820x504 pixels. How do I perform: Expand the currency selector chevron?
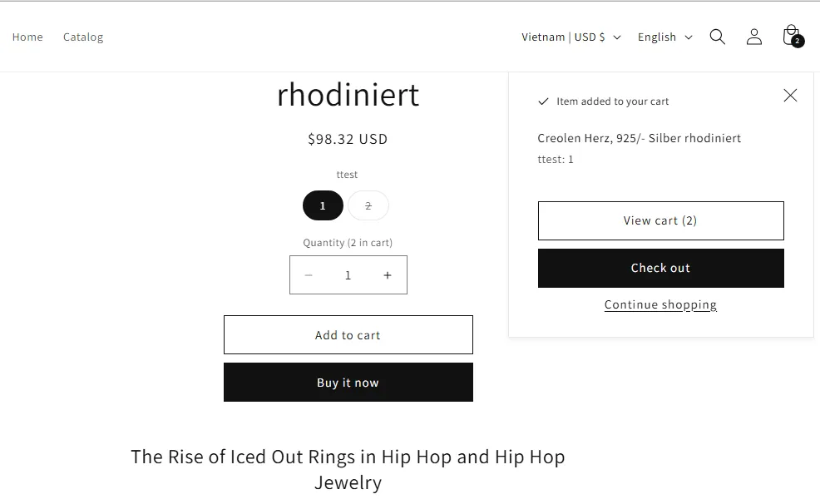(x=616, y=37)
